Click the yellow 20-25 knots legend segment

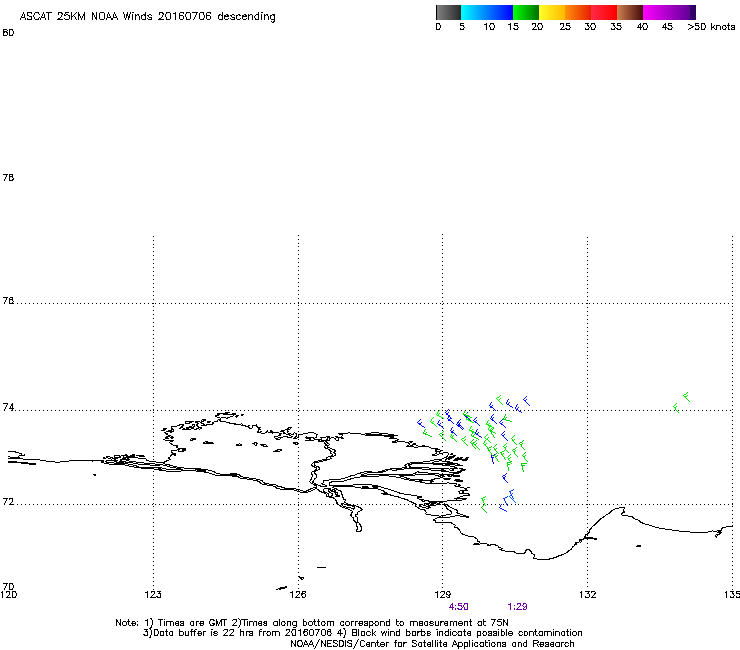point(552,12)
